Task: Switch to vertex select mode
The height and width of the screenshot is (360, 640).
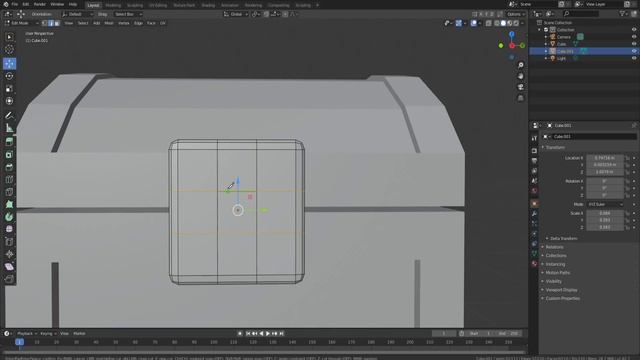Action: click(x=44, y=23)
